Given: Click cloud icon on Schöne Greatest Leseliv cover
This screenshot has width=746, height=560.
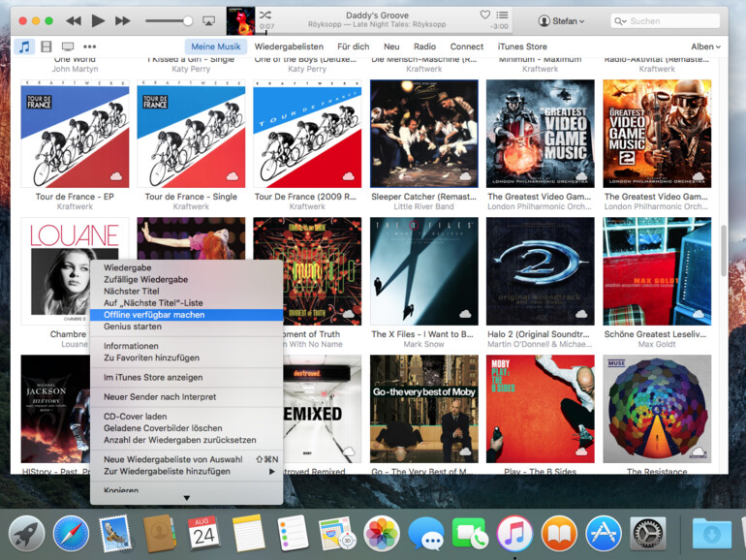Looking at the screenshot, I should coord(698,314).
